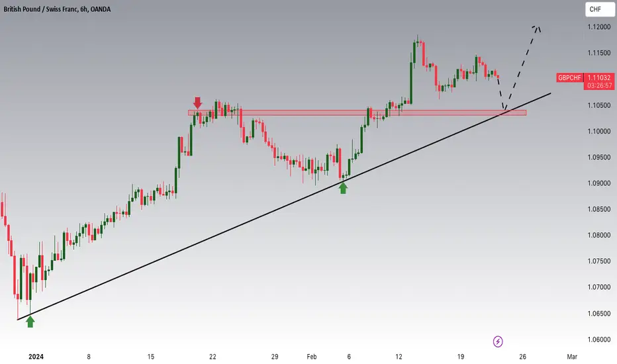
Task: Click the 03:26:57 candle countdown timer
Action: point(599,85)
